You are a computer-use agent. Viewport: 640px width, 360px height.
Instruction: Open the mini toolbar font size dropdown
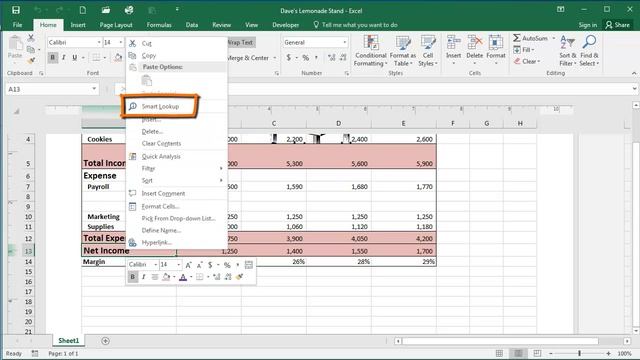point(178,264)
